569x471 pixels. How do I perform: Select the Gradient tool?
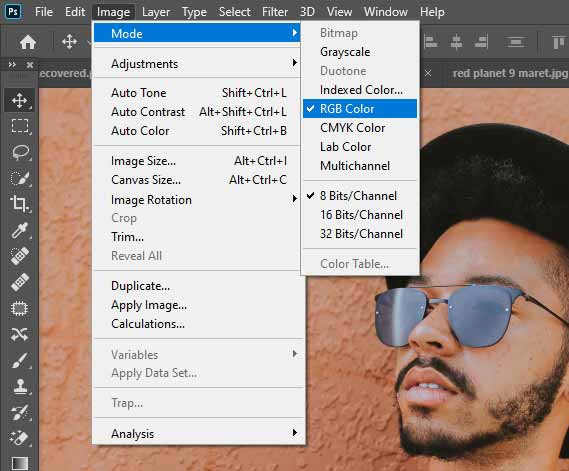20,463
